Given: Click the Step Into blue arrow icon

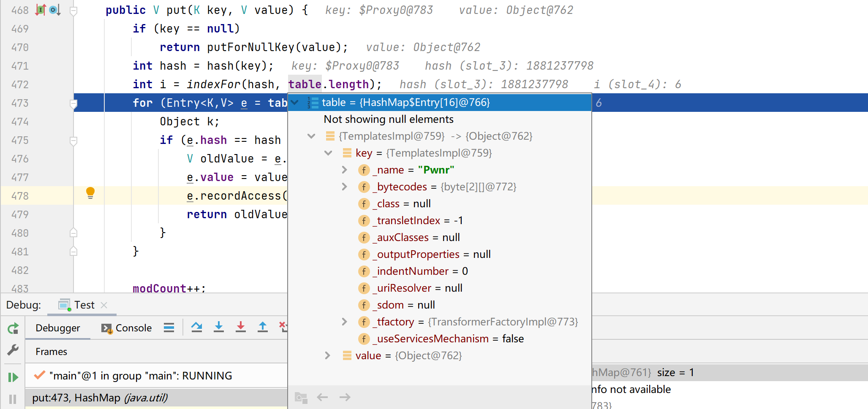Looking at the screenshot, I should (x=218, y=327).
